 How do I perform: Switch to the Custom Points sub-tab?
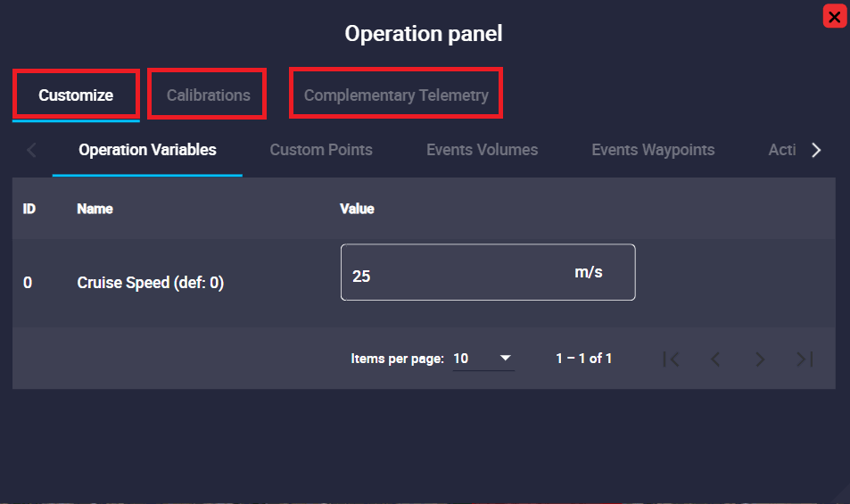pyautogui.click(x=321, y=150)
